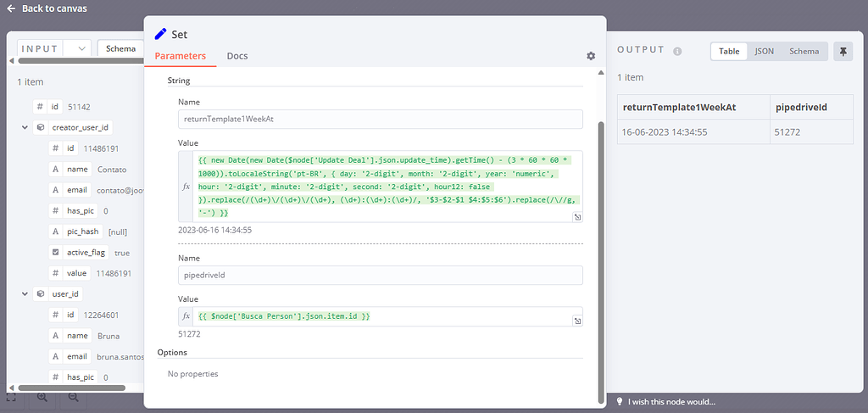The width and height of the screenshot is (868, 413).
Task: Pin the output data
Action: pyautogui.click(x=843, y=51)
